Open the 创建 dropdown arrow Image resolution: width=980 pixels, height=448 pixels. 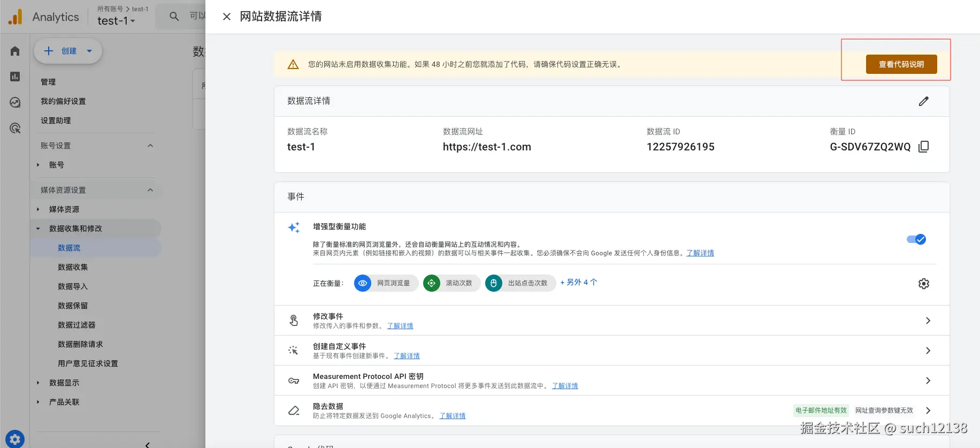click(x=89, y=51)
